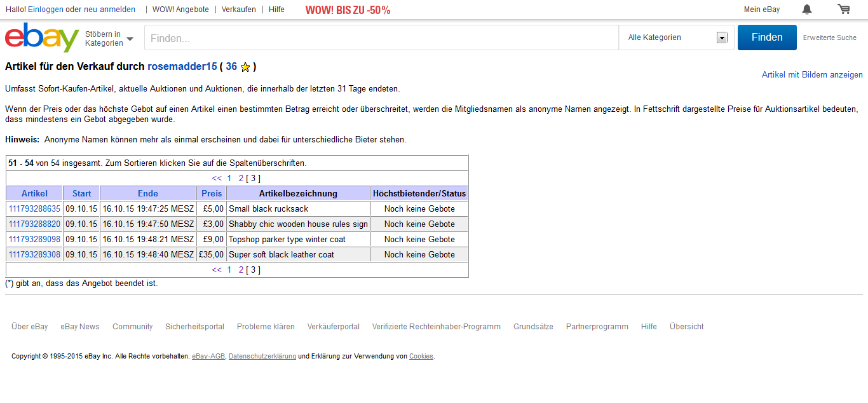
Task: Open Erweiterte Suche link
Action: [830, 38]
